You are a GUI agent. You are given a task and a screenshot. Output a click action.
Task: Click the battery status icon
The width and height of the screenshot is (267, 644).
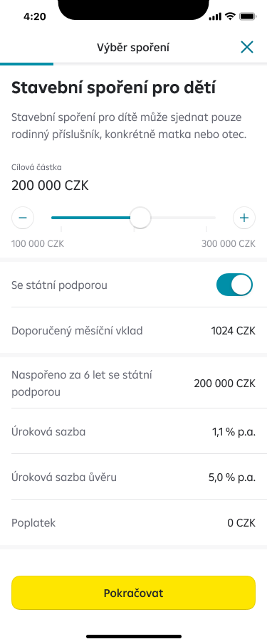248,16
